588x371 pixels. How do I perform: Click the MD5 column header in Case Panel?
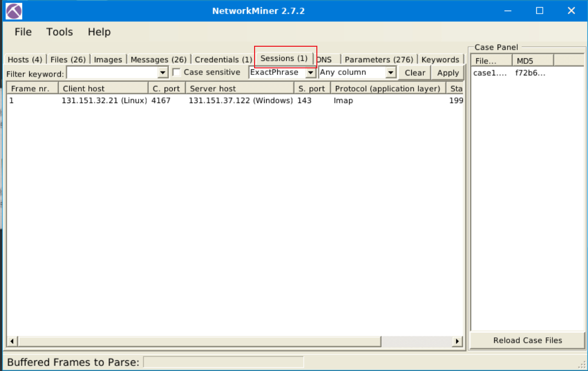pos(532,61)
